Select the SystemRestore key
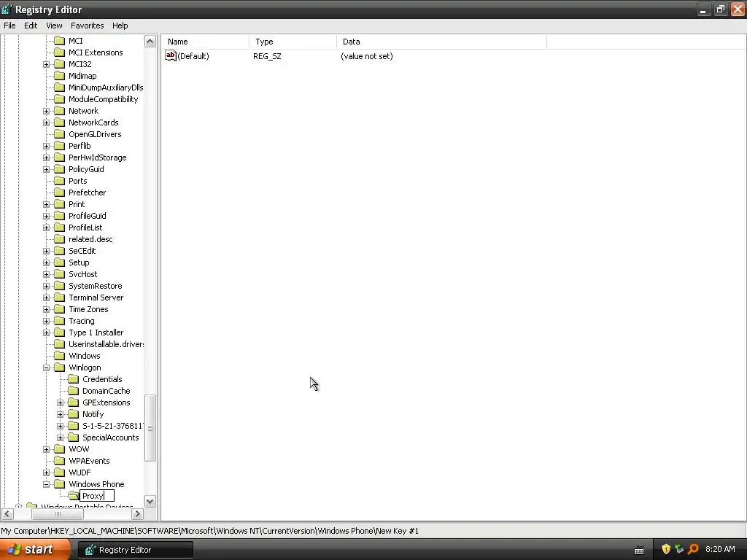 click(96, 286)
